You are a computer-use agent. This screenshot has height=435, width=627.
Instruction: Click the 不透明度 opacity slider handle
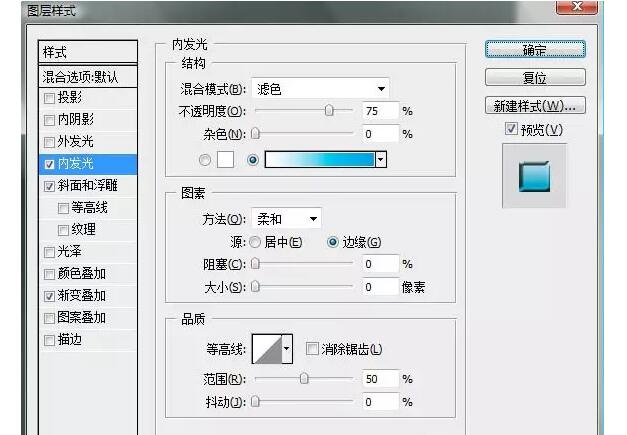pos(329,110)
